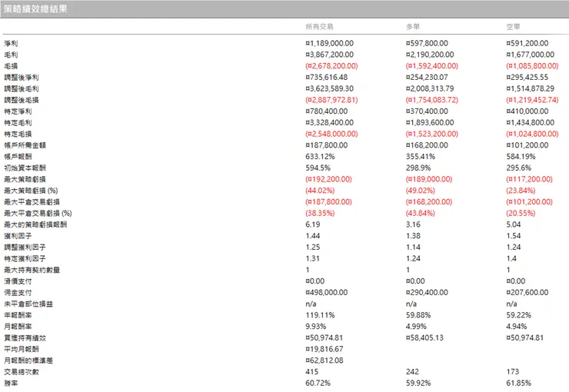Select short win rate 61.85%
This screenshot has width=569, height=392.
[518, 383]
